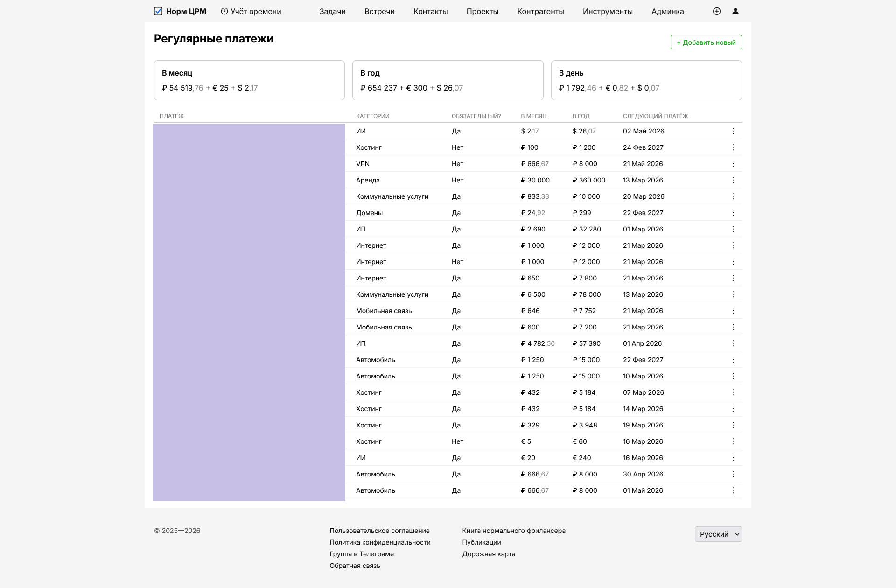The height and width of the screenshot is (588, 896).
Task: Open three-dot menu for VPN row
Action: [x=733, y=164]
